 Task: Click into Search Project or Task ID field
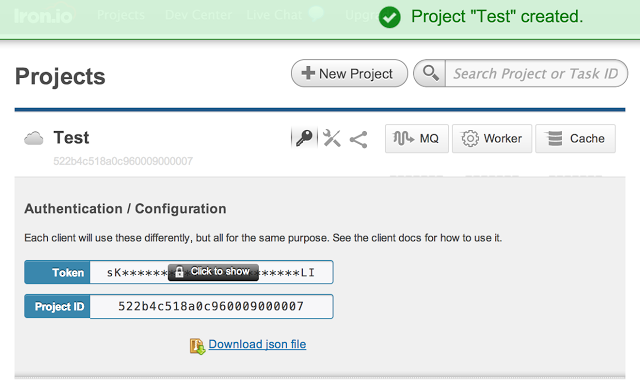[536, 73]
